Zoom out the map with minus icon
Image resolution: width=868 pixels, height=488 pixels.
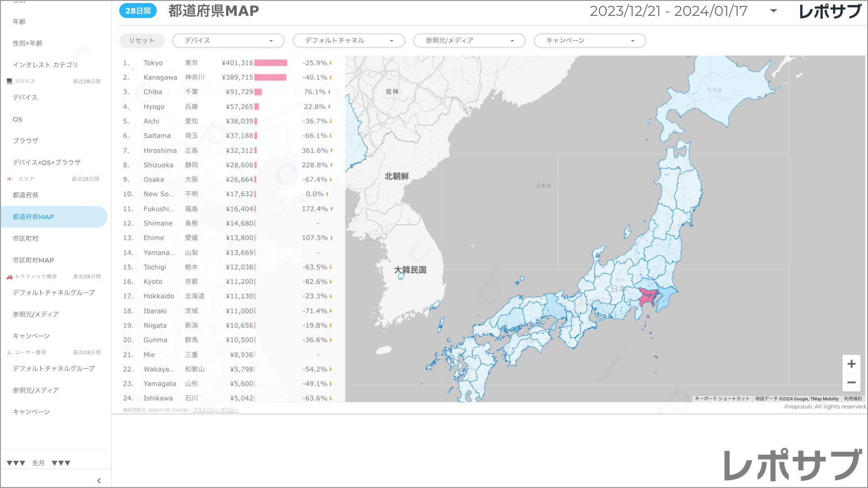(x=851, y=383)
